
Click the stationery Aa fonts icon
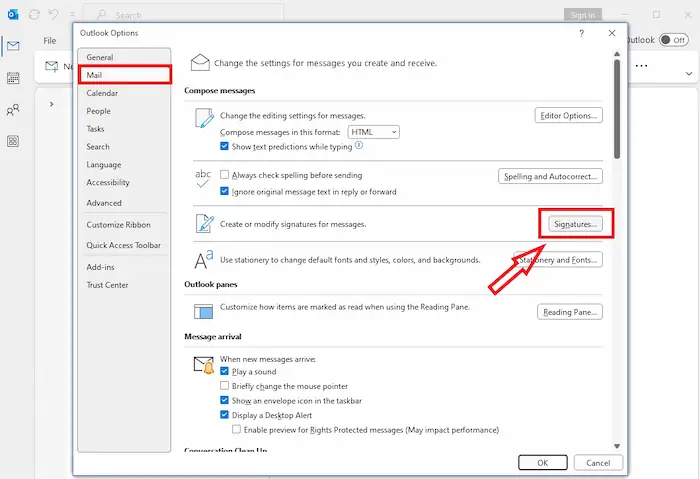[204, 260]
